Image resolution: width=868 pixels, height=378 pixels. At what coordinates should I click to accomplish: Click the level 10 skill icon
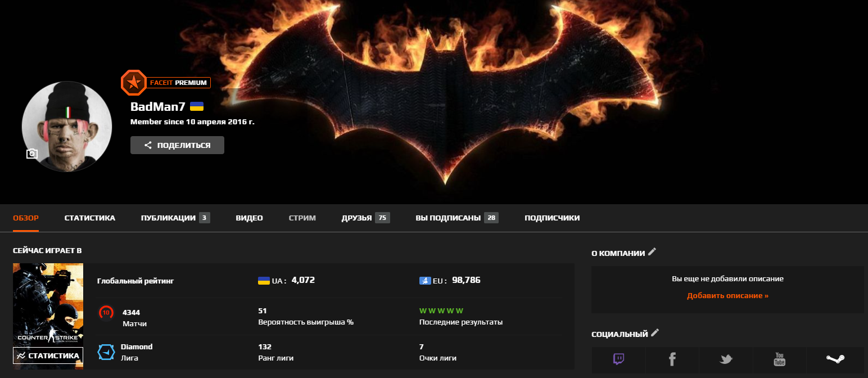(x=106, y=313)
